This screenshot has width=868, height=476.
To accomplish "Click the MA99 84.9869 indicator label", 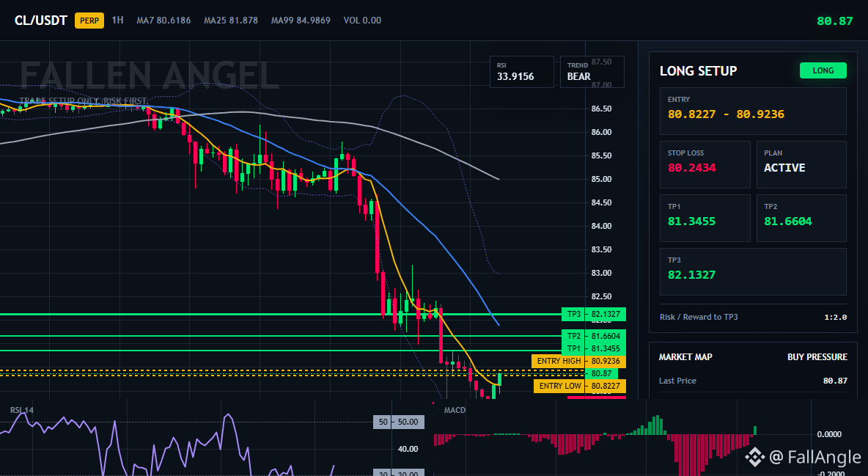I will click(x=301, y=21).
